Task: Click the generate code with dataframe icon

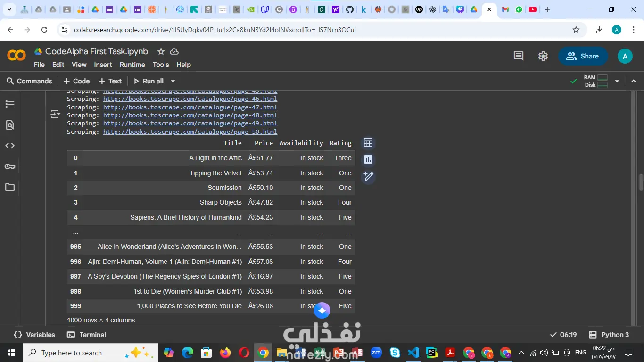Action: click(x=368, y=176)
